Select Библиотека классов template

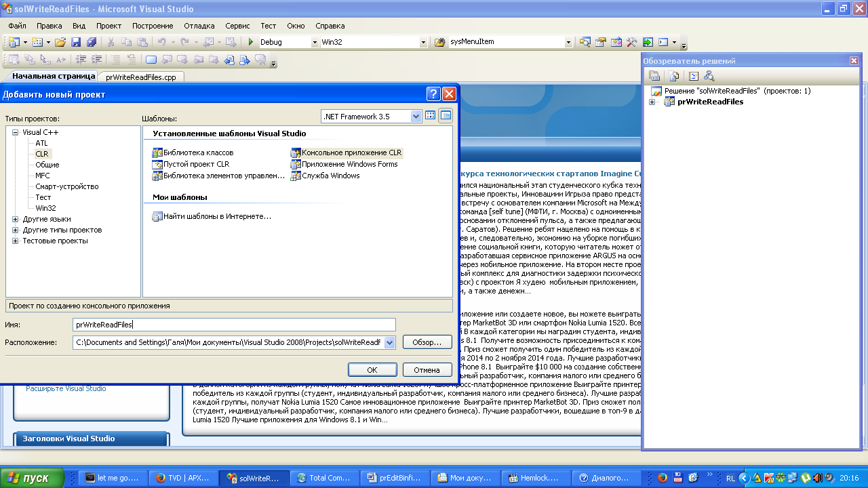coord(193,152)
